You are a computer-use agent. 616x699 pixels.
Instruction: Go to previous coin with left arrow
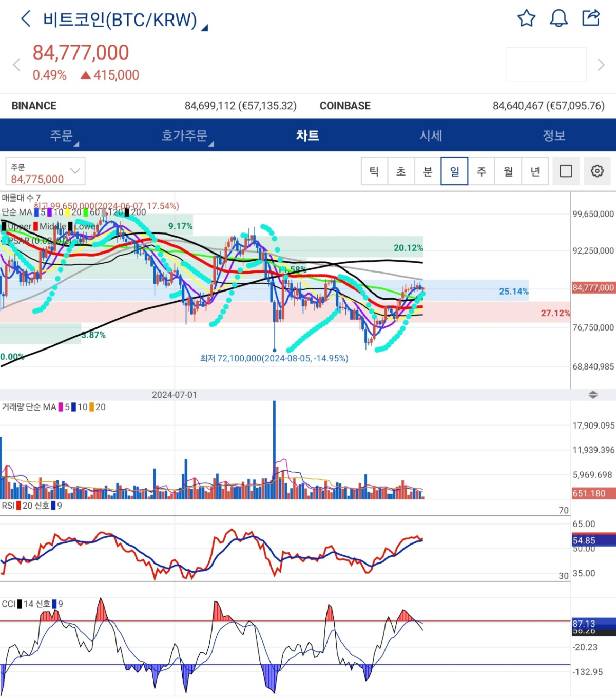[16, 65]
